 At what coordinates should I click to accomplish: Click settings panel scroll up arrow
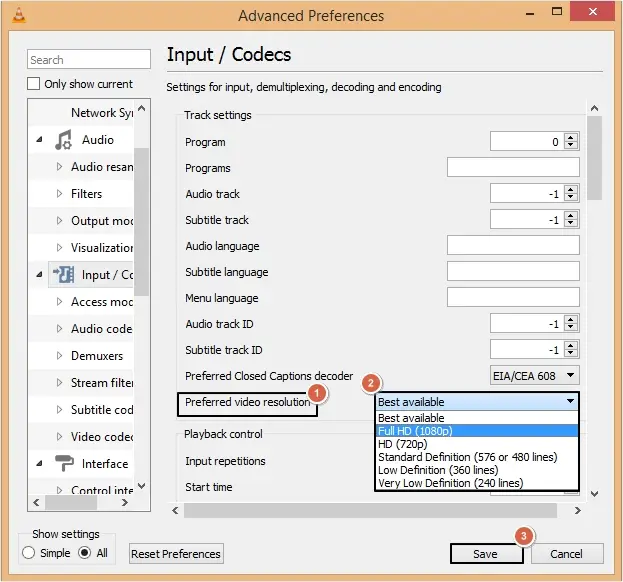coord(594,108)
